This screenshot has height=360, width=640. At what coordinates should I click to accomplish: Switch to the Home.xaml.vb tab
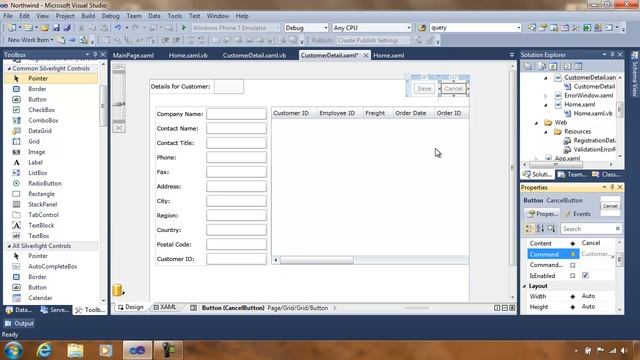coord(188,55)
